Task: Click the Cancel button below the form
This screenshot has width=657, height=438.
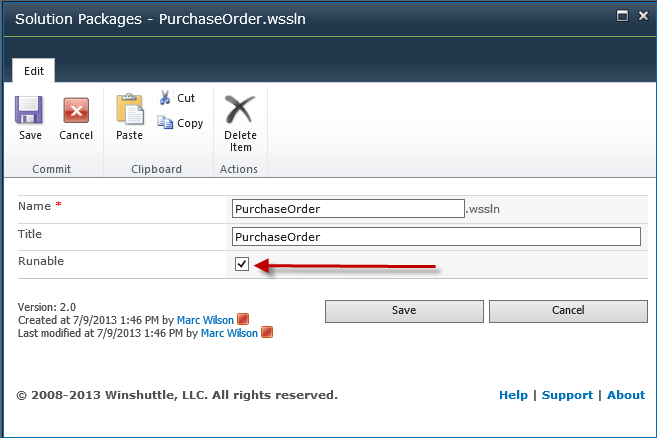Action: tap(568, 311)
